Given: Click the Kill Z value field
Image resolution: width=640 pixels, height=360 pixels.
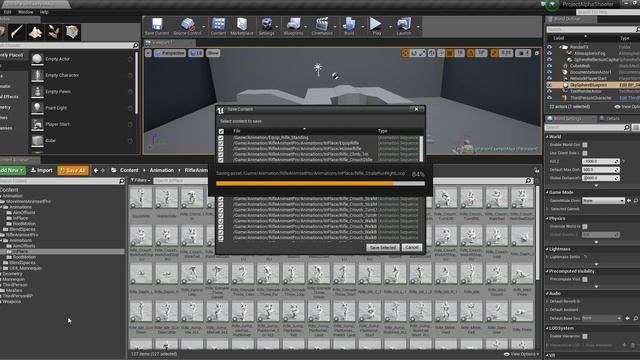Looking at the screenshot, I should [x=600, y=162].
